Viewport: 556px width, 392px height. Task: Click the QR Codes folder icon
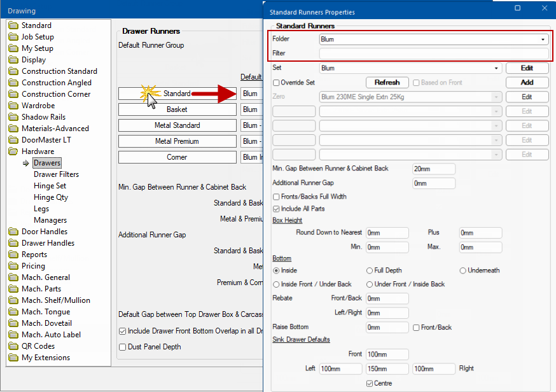point(13,346)
